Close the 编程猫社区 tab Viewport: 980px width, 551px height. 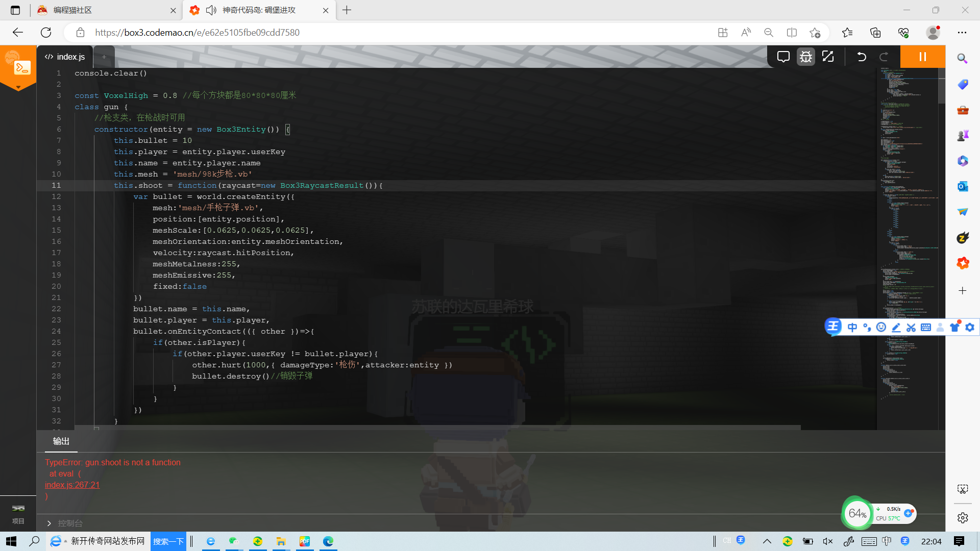coord(173,10)
